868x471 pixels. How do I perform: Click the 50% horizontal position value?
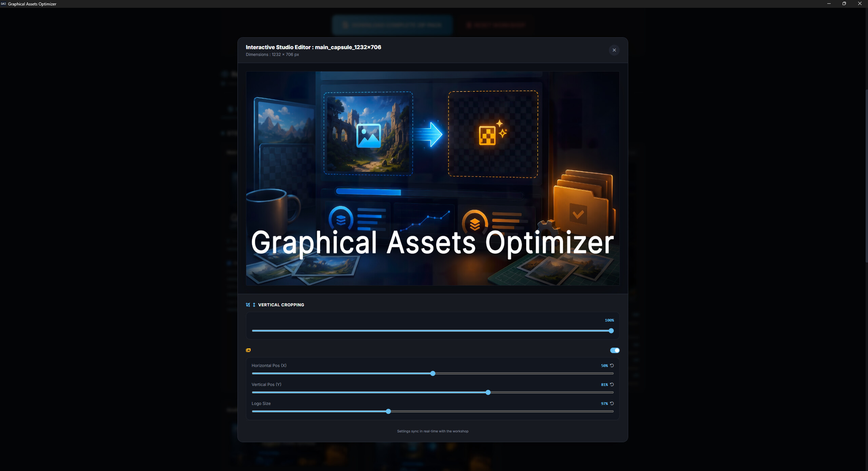[604, 366]
